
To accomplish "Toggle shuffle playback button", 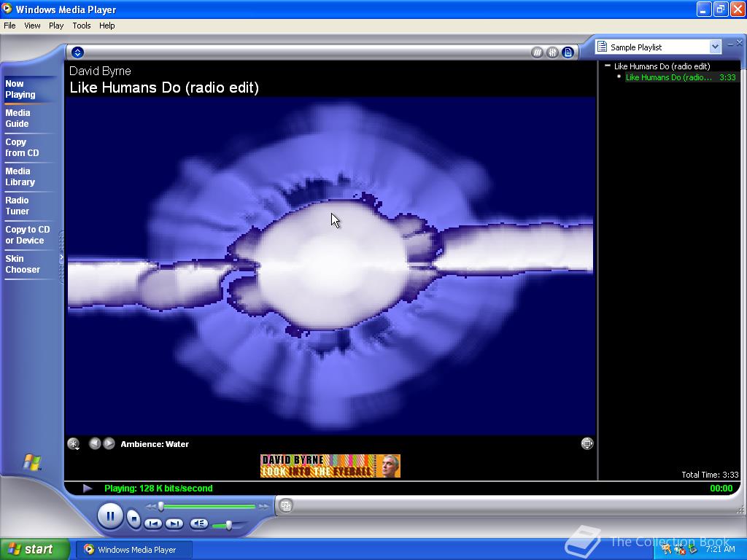I will pyautogui.click(x=537, y=52).
